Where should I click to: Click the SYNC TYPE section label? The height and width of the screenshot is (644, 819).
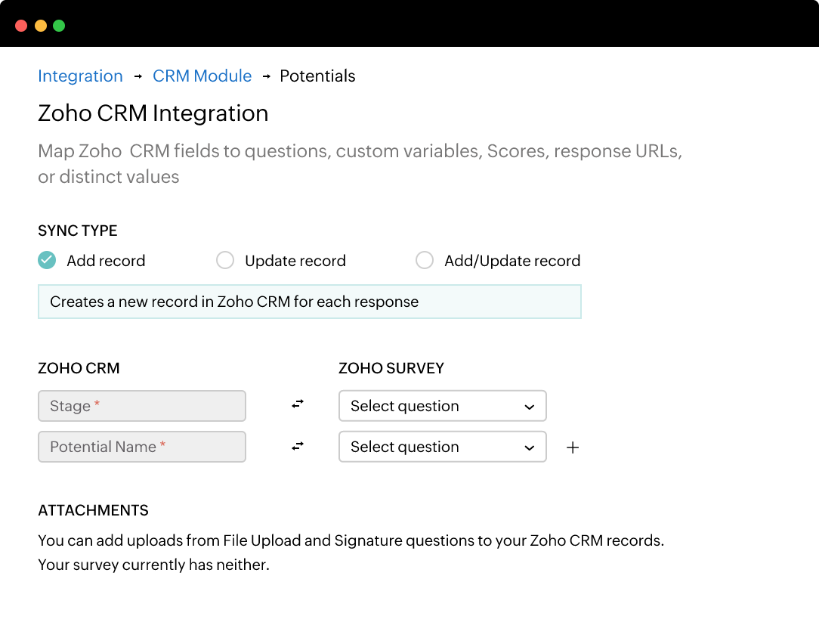coord(78,231)
